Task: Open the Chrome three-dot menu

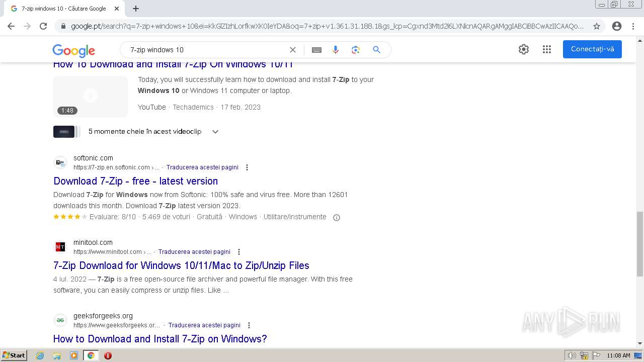Action: click(633, 26)
